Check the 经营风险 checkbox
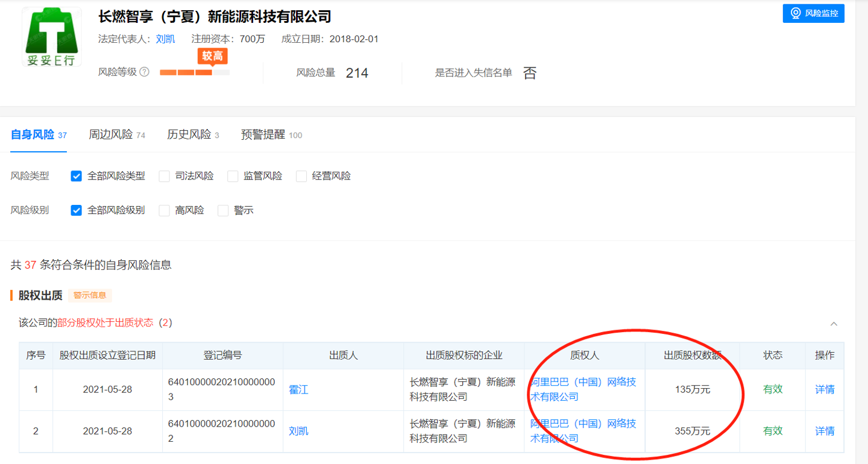 click(x=301, y=177)
